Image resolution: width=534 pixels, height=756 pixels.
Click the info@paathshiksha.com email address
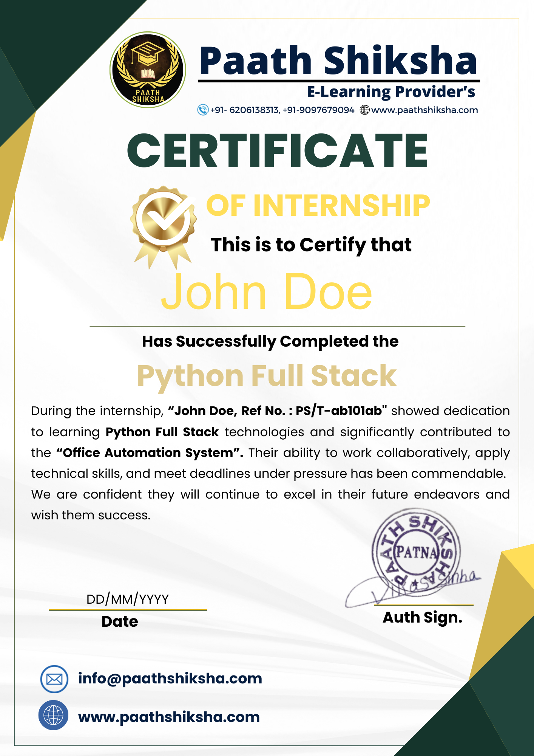click(170, 679)
